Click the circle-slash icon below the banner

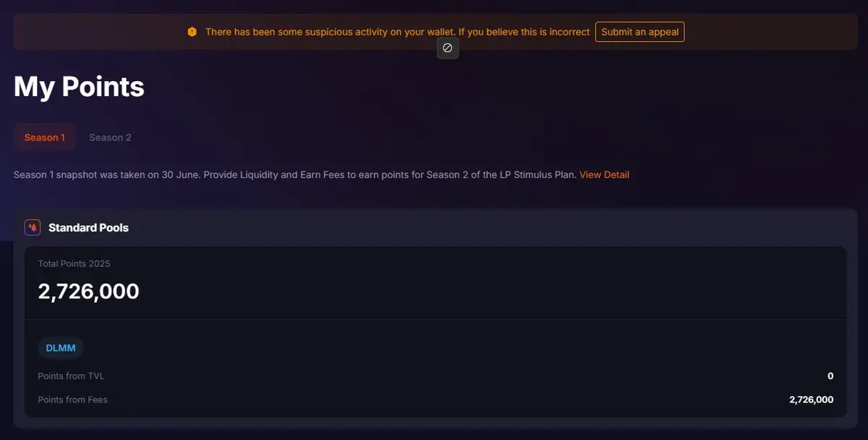click(x=448, y=48)
